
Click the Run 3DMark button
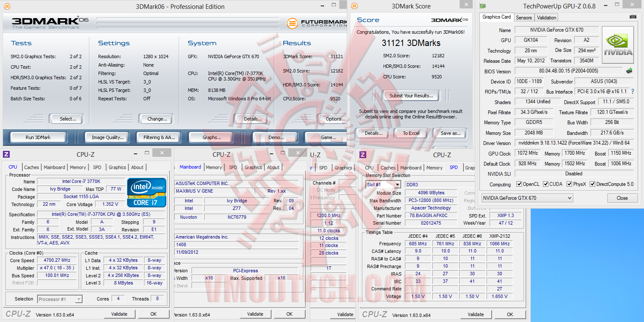click(38, 137)
